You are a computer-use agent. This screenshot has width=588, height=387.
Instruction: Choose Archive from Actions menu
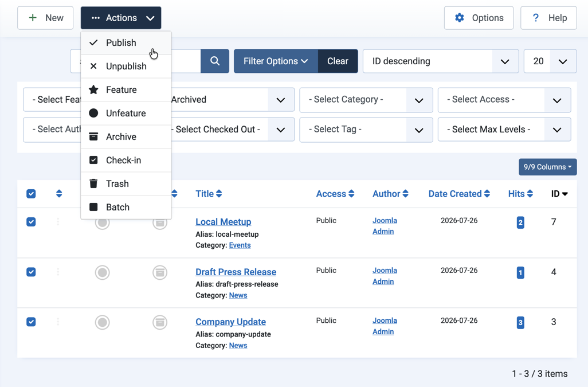[x=126, y=137]
